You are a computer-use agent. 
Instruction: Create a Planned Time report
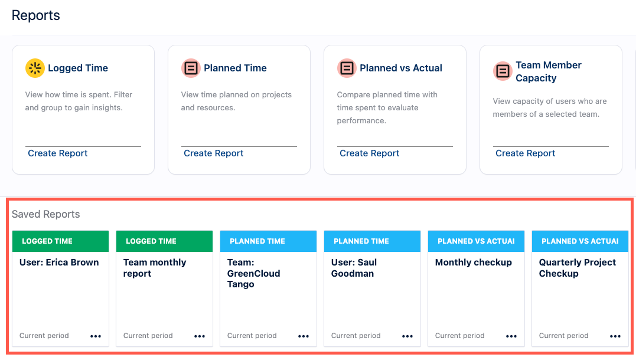(214, 153)
